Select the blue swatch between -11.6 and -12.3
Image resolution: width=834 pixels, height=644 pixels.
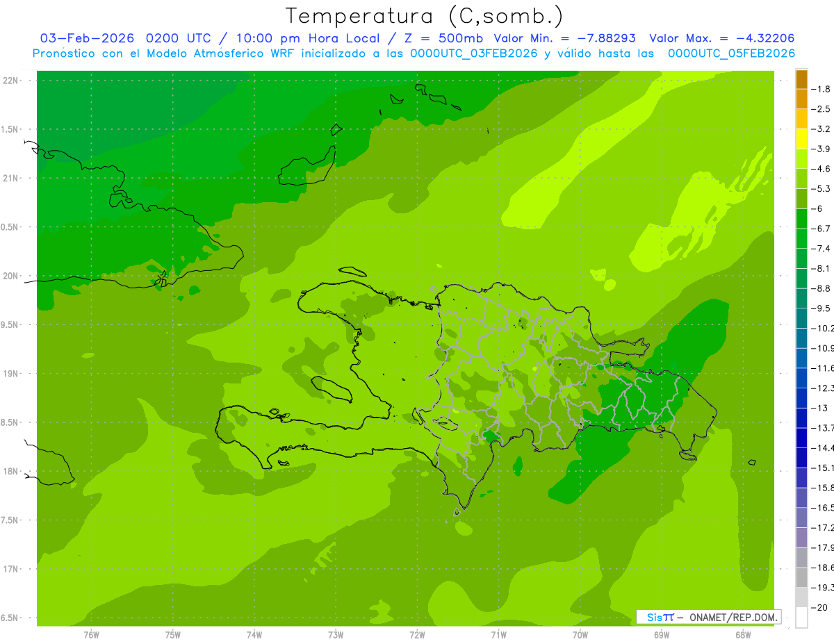[801, 377]
